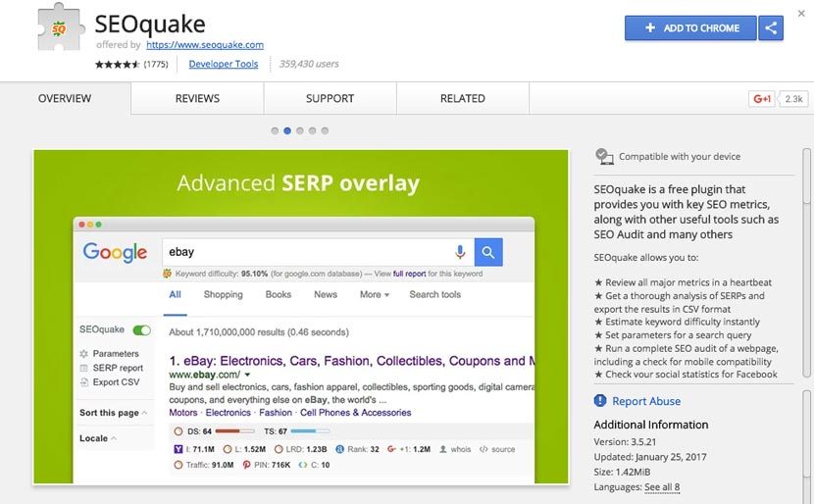The height and width of the screenshot is (504, 814).
Task: Click the DS 64 red progress bar
Action: [x=234, y=431]
